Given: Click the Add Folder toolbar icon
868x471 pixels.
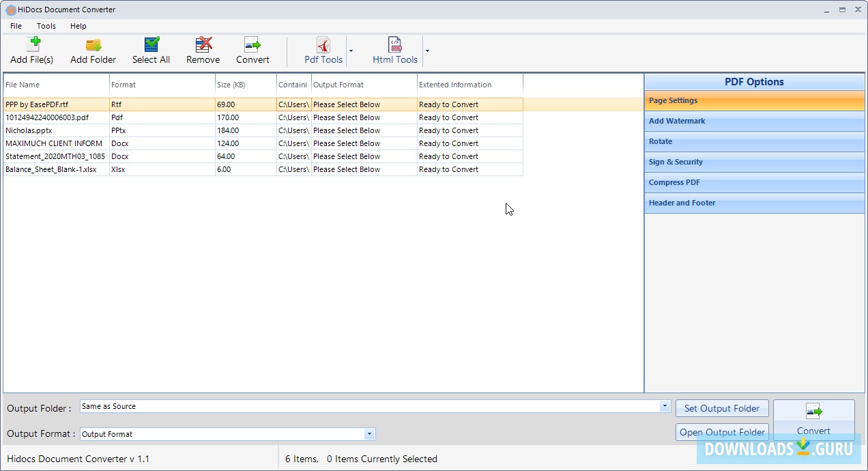Looking at the screenshot, I should (93, 45).
